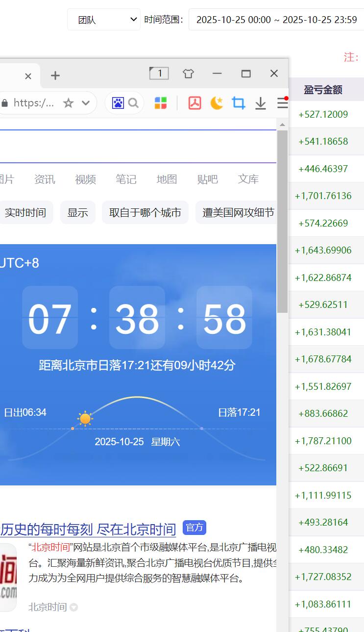The image size is (364, 632).
Task: Expand the 北京时间 source dropdown arrow
Action: click(73, 607)
